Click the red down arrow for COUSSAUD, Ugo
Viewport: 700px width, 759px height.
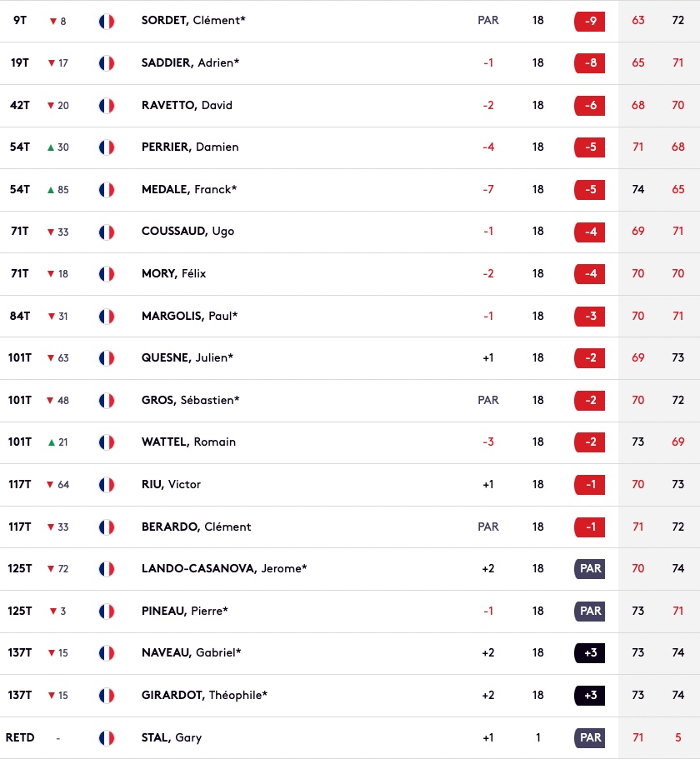[51, 232]
